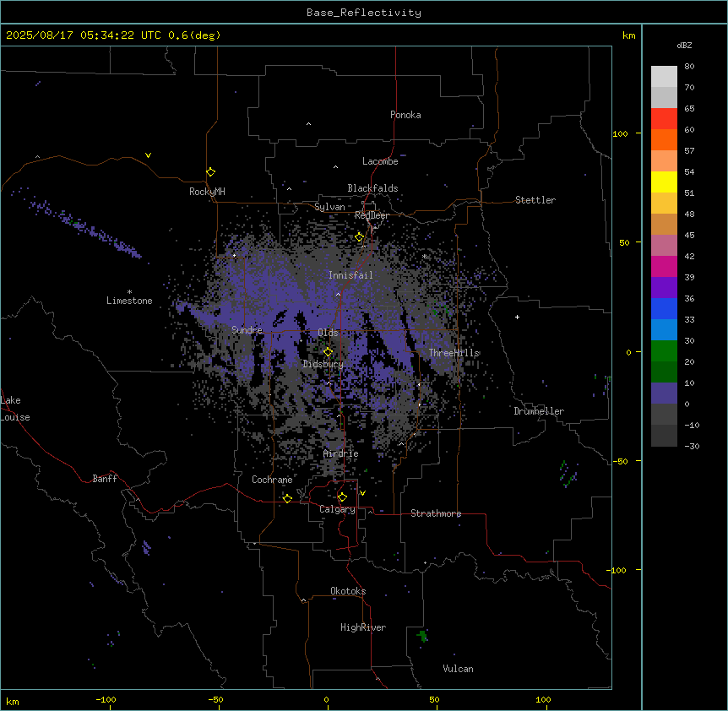Viewport: 728px width, 711px height.
Task: Click the km unit label beside the timestamp bar
Action: click(x=628, y=35)
